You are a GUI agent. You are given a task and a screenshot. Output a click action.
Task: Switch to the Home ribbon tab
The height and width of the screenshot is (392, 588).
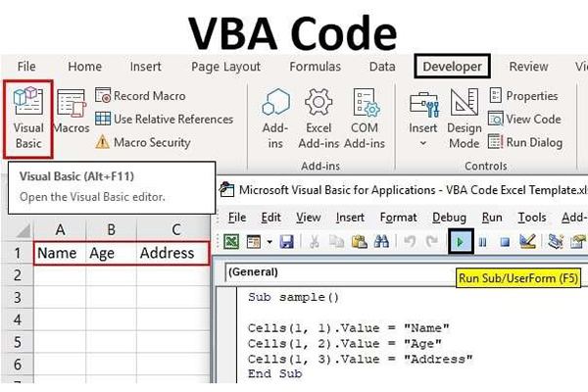pyautogui.click(x=84, y=67)
